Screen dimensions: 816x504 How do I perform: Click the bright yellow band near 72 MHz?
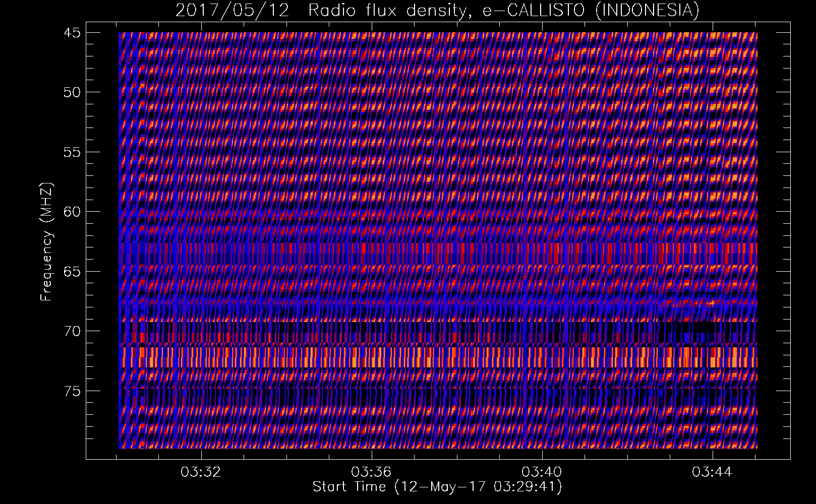point(438,357)
